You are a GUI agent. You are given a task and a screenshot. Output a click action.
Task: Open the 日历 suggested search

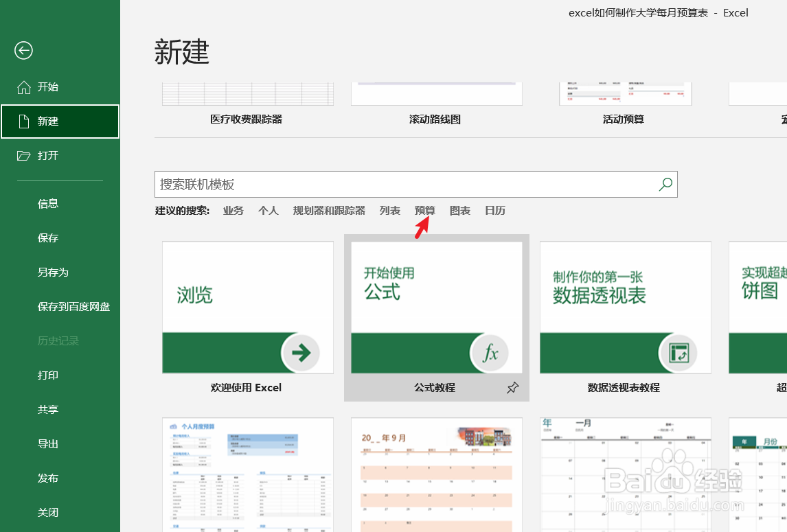pyautogui.click(x=494, y=211)
